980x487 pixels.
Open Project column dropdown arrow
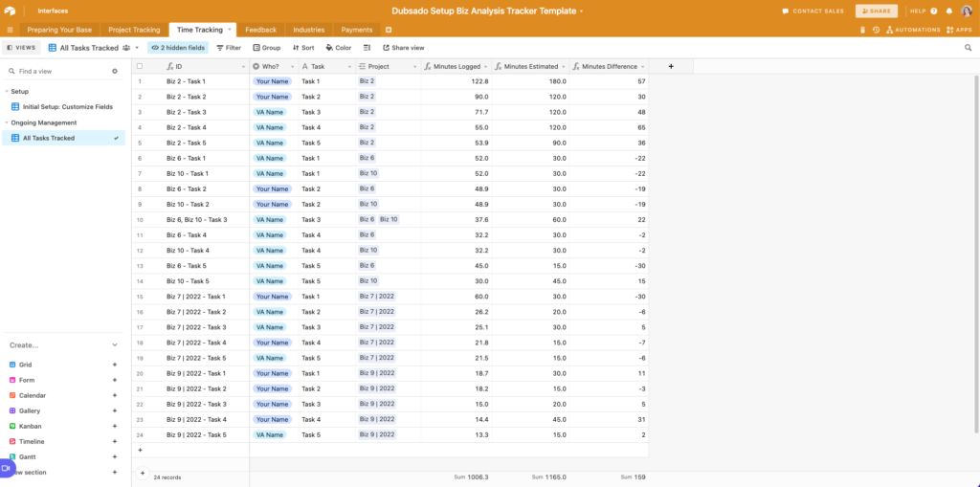point(414,66)
